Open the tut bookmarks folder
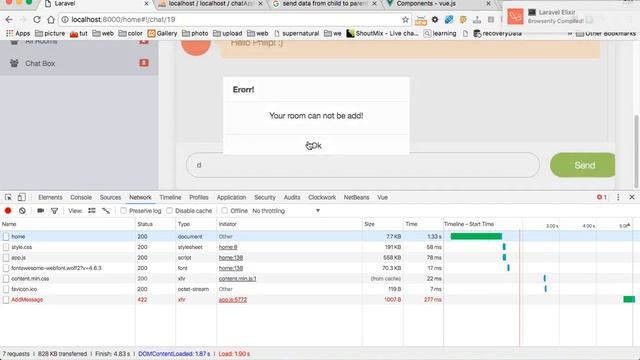Screen dimensions: 640x360 [x=79, y=33]
